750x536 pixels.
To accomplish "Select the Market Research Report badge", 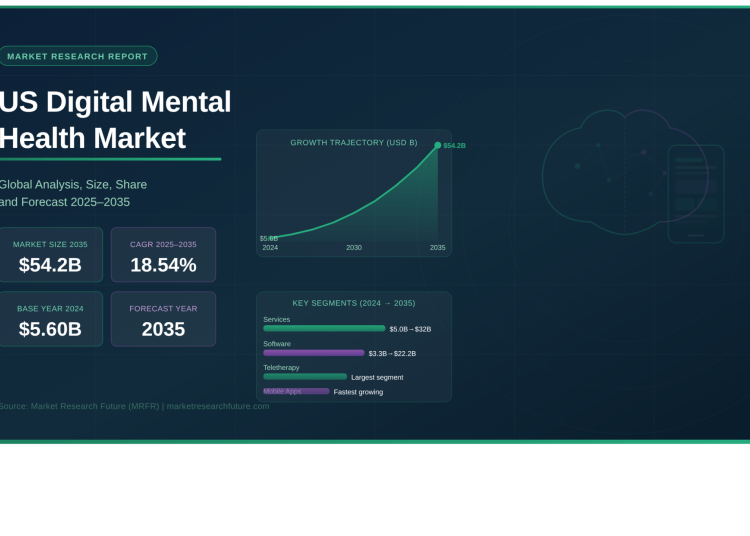I will 77,56.
